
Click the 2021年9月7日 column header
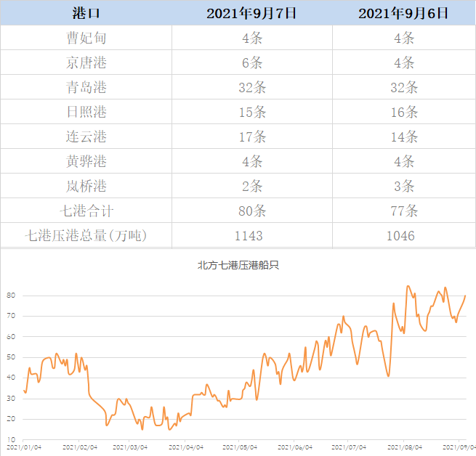tap(251, 13)
